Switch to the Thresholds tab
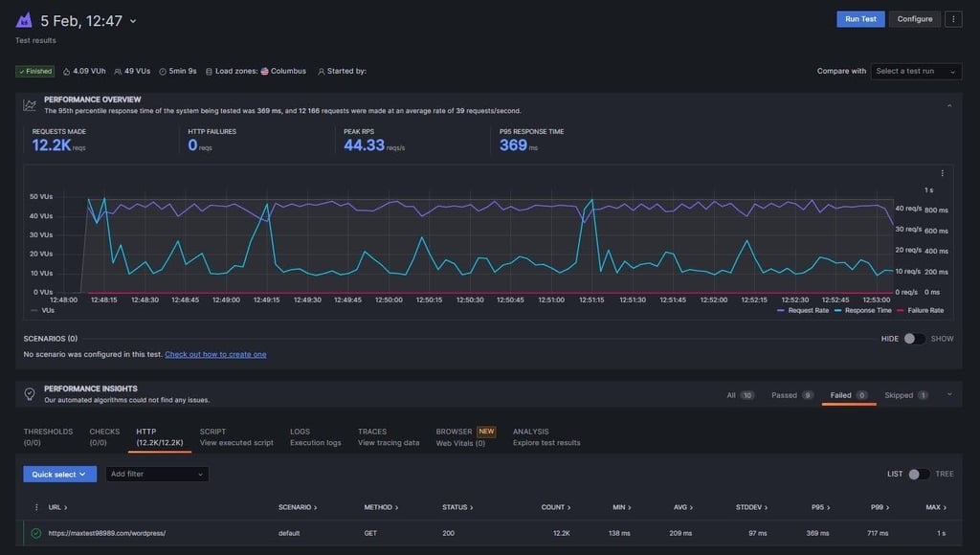The width and height of the screenshot is (980, 555). (x=48, y=437)
